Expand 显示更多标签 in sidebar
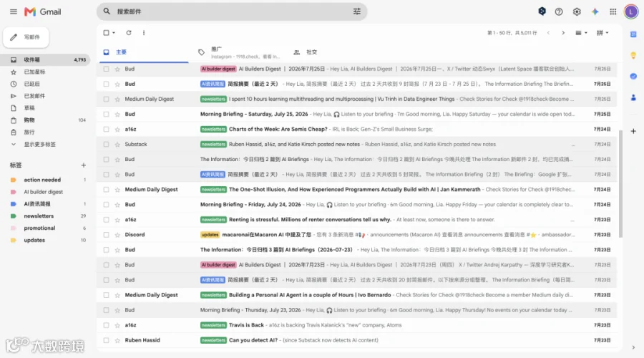This screenshot has width=644, height=358. click(x=39, y=144)
